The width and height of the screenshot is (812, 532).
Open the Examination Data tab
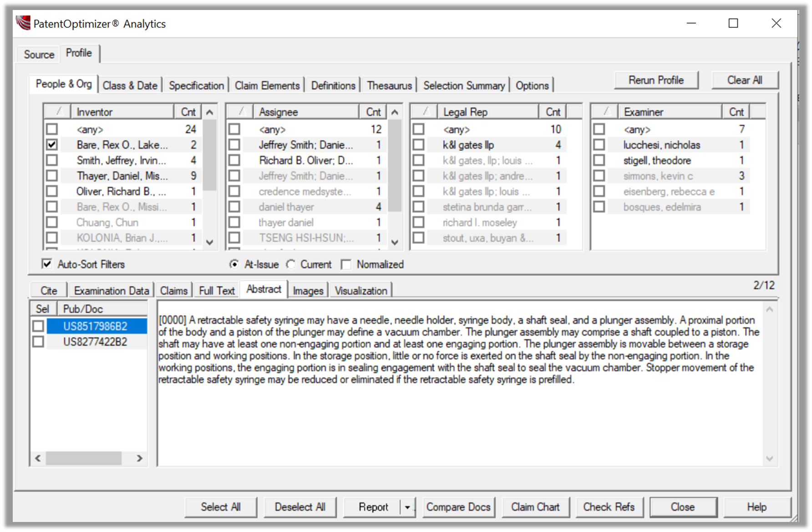click(112, 291)
